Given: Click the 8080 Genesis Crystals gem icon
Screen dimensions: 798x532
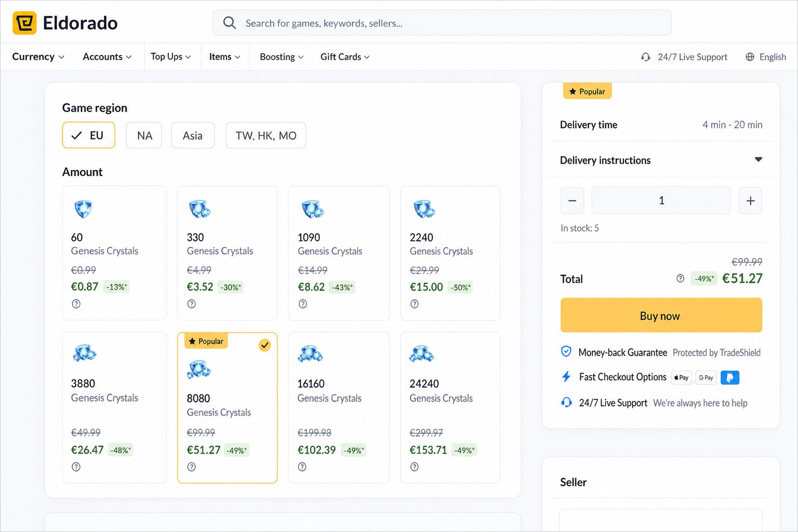Looking at the screenshot, I should tap(199, 369).
